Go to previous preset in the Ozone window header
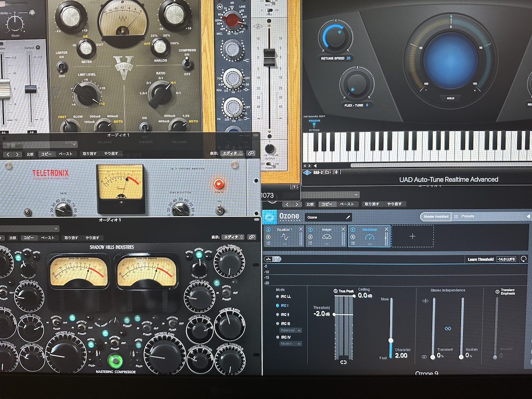This screenshot has height=399, width=532. tap(288, 204)
